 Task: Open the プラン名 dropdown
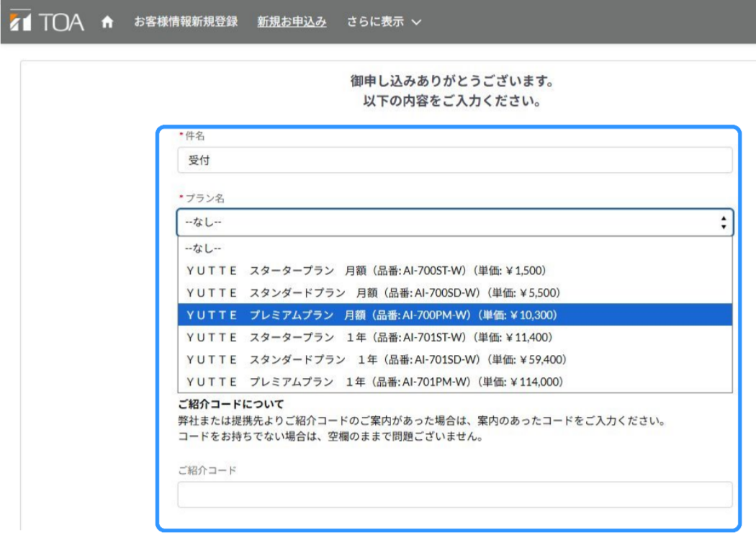click(x=454, y=222)
